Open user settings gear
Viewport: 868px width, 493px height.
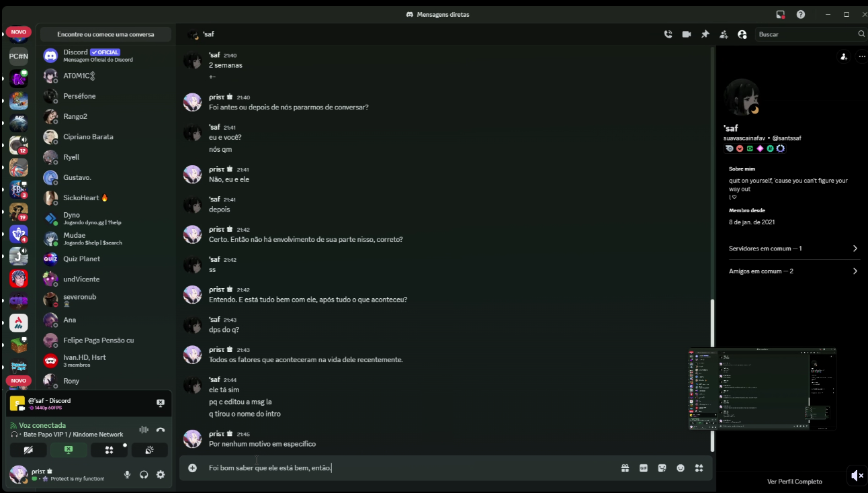(161, 475)
